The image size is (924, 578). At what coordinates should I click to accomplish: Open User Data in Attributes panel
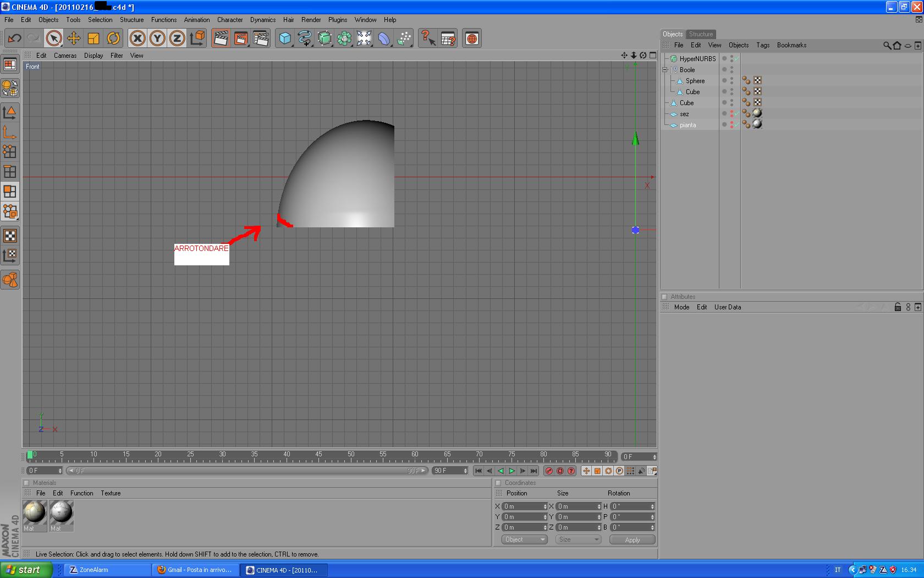728,307
